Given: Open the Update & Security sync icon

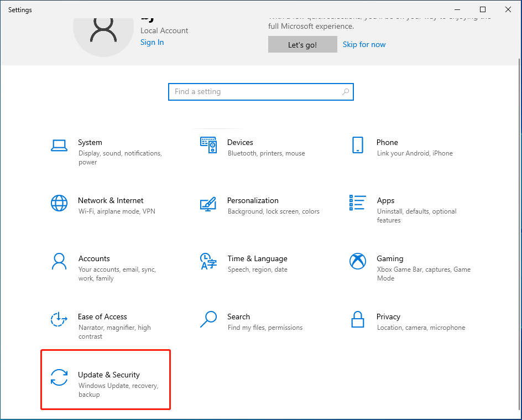Looking at the screenshot, I should [x=59, y=377].
